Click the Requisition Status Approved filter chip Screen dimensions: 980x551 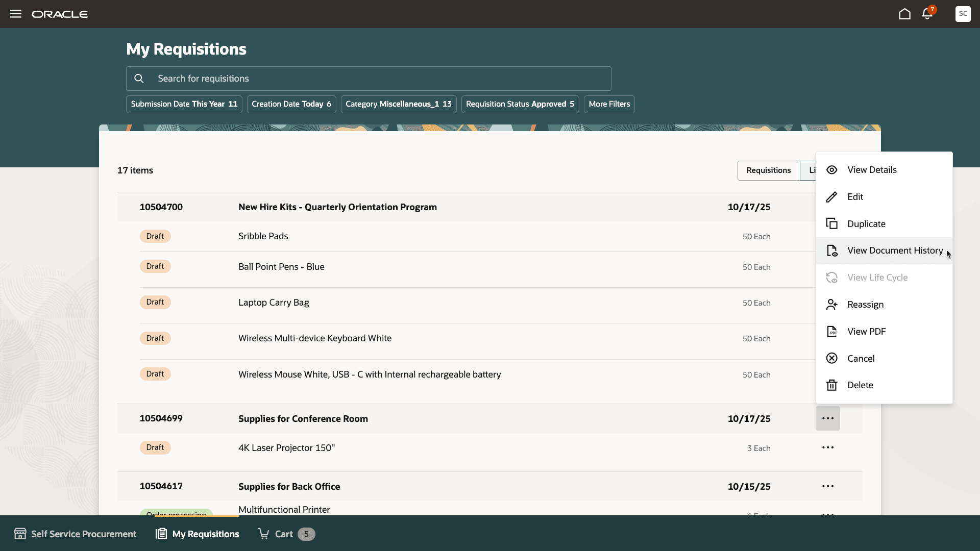coord(520,104)
